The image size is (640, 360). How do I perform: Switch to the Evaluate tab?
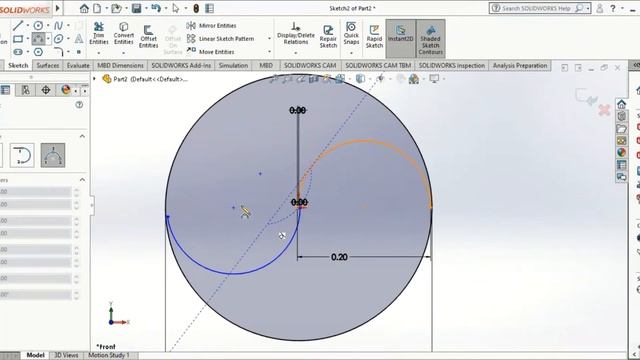coord(78,65)
